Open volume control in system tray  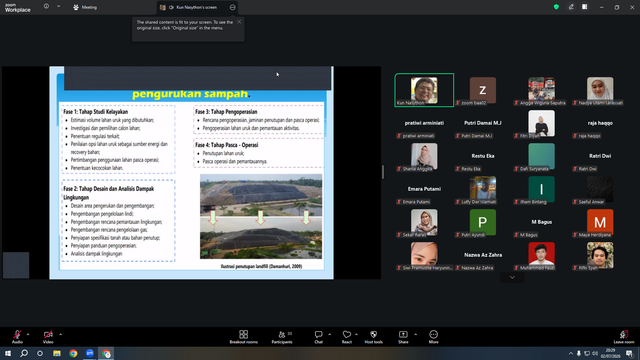[x=595, y=353]
